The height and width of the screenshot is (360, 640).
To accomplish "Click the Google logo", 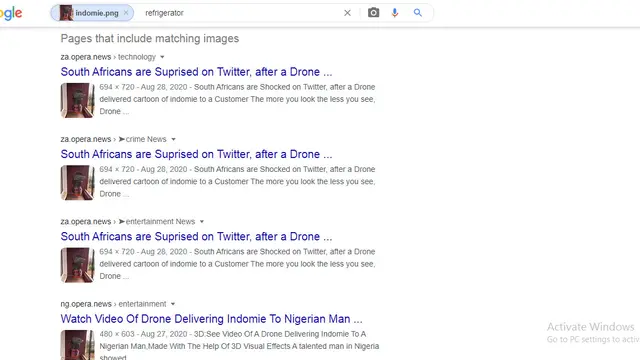I will pyautogui.click(x=11, y=13).
